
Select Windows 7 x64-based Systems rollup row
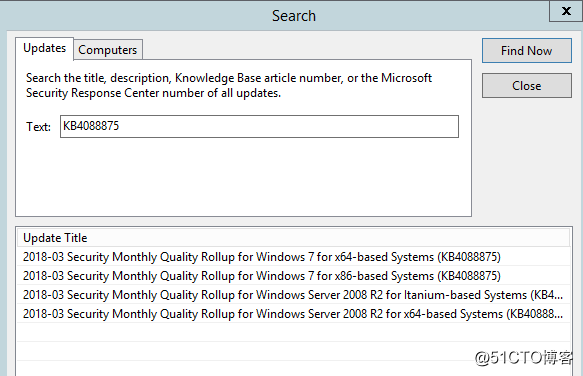(x=293, y=257)
